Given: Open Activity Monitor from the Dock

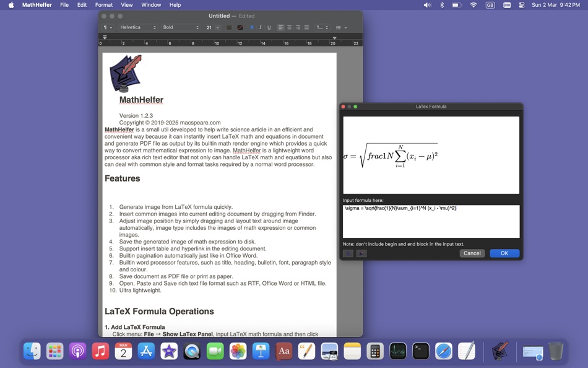Looking at the screenshot, I should 398,351.
